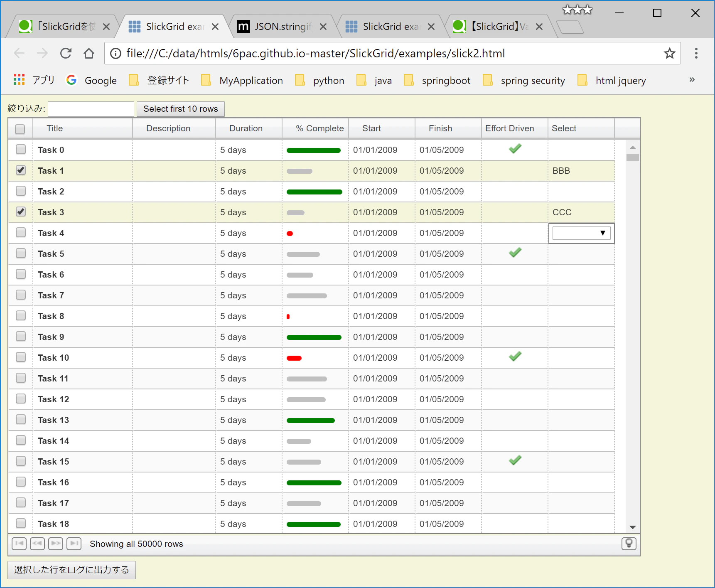Go to next page in grid pager
This screenshot has height=588, width=715.
click(x=56, y=544)
